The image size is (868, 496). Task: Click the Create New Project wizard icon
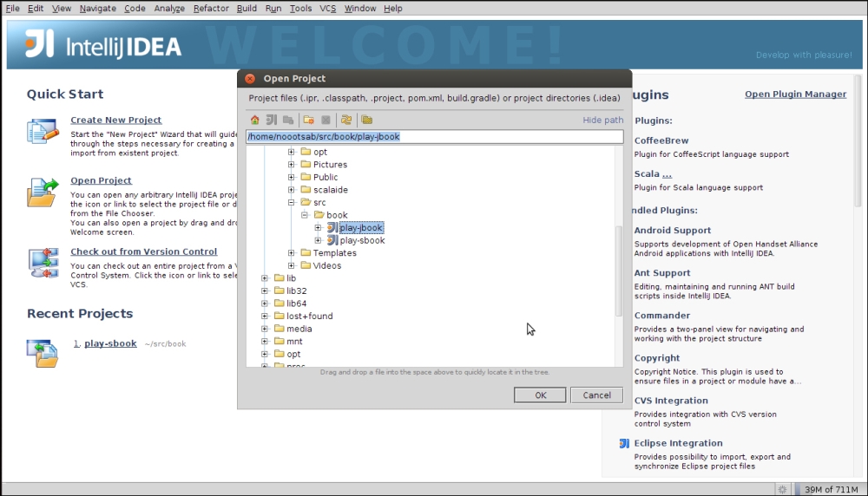(43, 132)
